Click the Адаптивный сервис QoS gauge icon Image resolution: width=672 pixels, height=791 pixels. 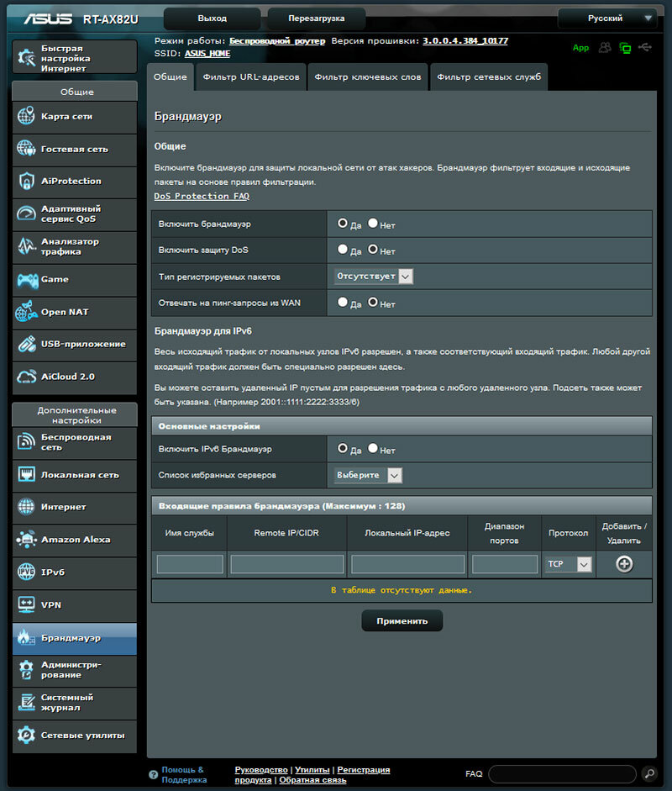pyautogui.click(x=26, y=214)
